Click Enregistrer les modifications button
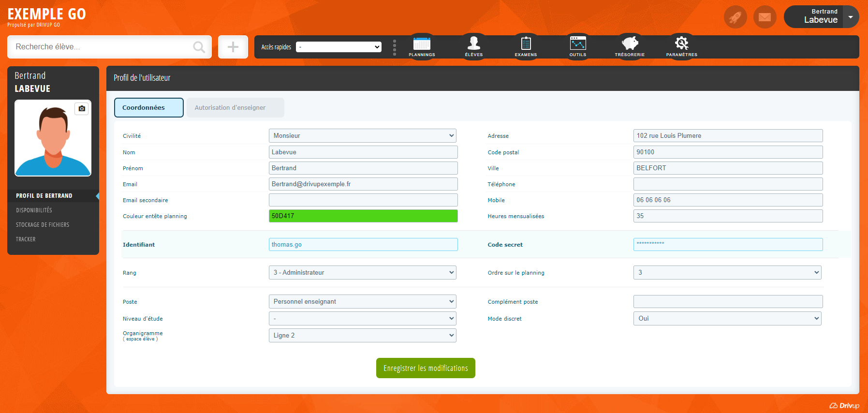Image resolution: width=868 pixels, height=413 pixels. (x=426, y=368)
